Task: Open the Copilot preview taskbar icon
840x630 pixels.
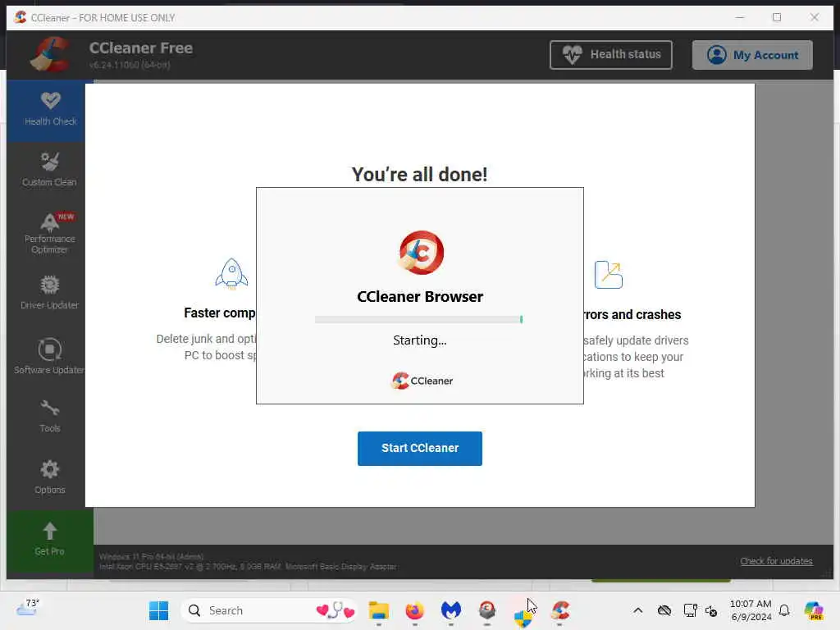Action: [814, 610]
